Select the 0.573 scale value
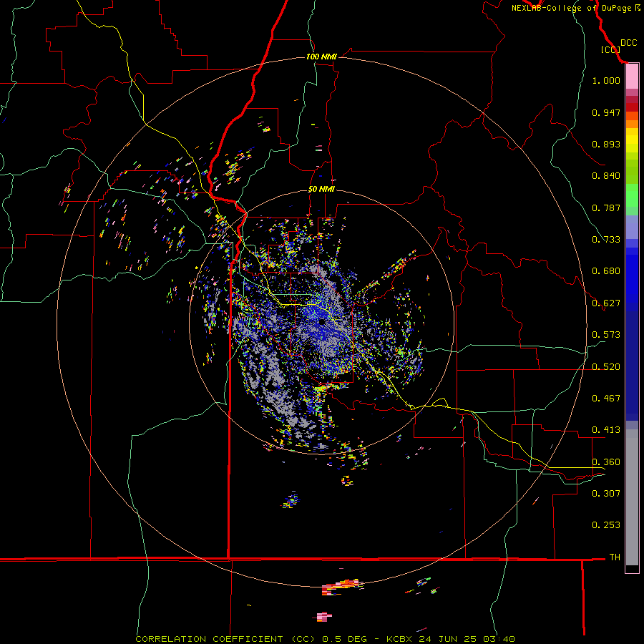 point(606,335)
